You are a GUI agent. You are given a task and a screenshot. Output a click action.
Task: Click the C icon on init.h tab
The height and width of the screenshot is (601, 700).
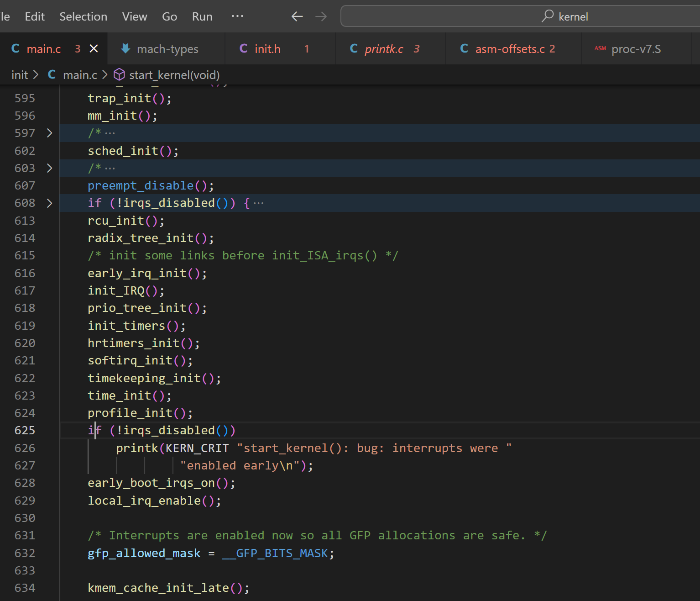244,48
